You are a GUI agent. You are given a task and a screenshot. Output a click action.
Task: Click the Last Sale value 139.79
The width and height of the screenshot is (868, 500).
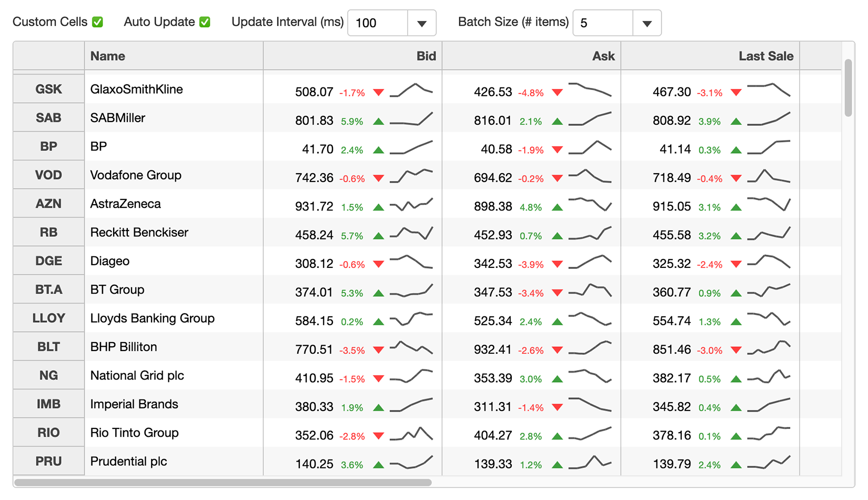point(672,464)
